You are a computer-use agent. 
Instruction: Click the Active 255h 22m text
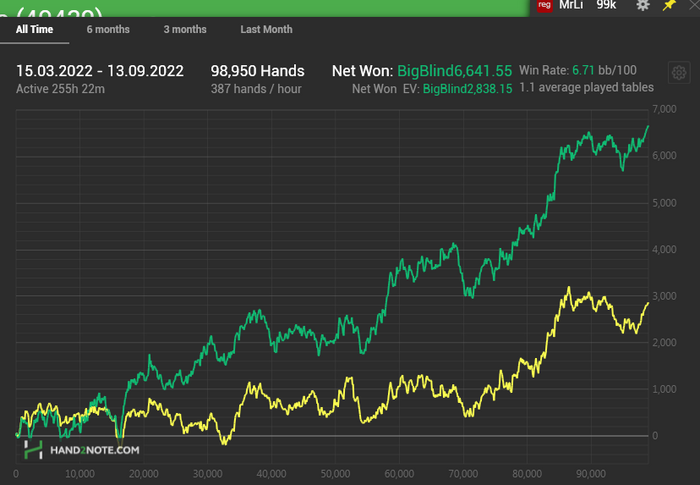[x=60, y=89]
